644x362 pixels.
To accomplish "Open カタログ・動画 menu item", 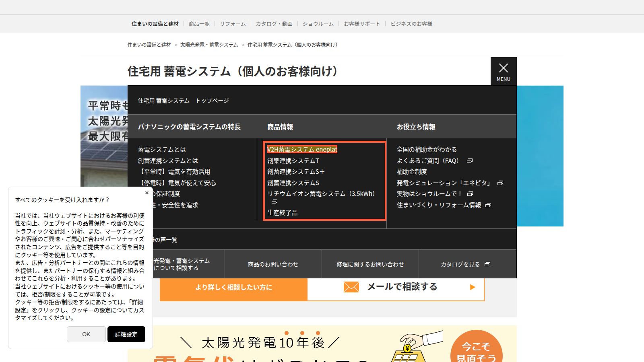I will 274,24.
